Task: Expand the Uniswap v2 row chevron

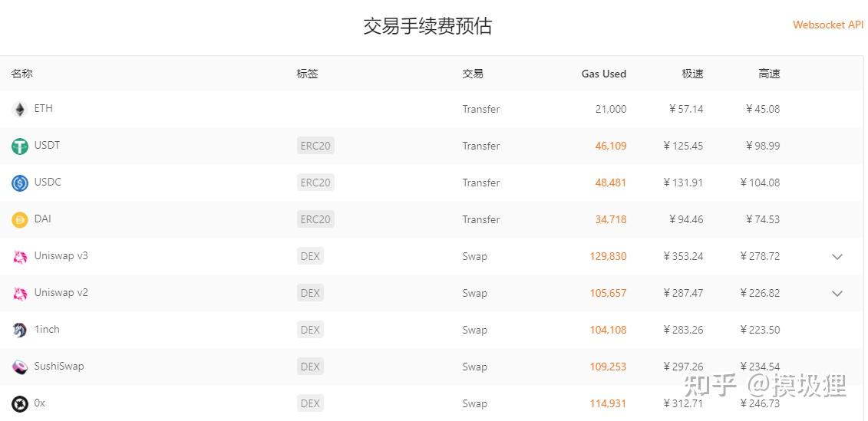Action: point(837,294)
